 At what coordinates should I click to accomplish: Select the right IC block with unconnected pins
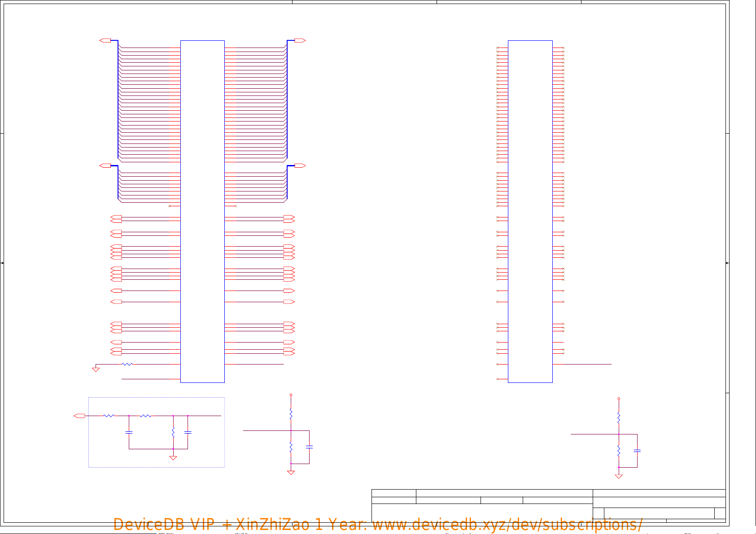(530, 212)
